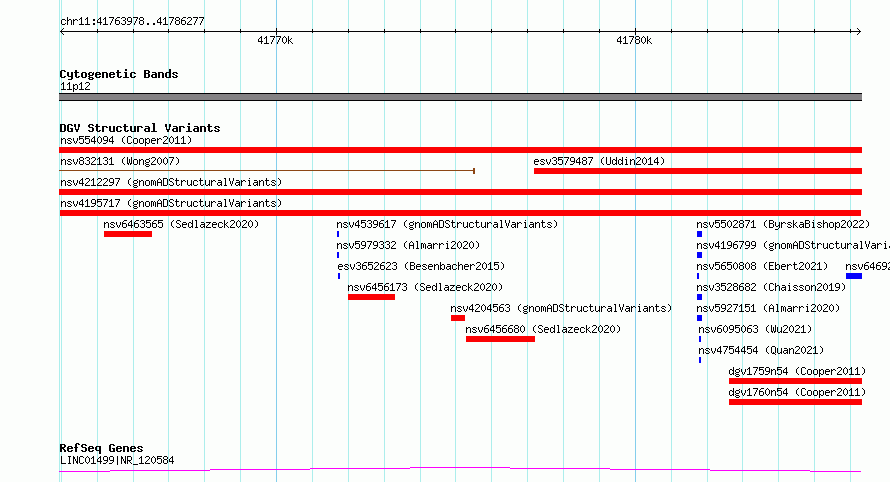Select the thin brown nsv832131 variant line
Screen dimensions: 890x482
pos(267,170)
